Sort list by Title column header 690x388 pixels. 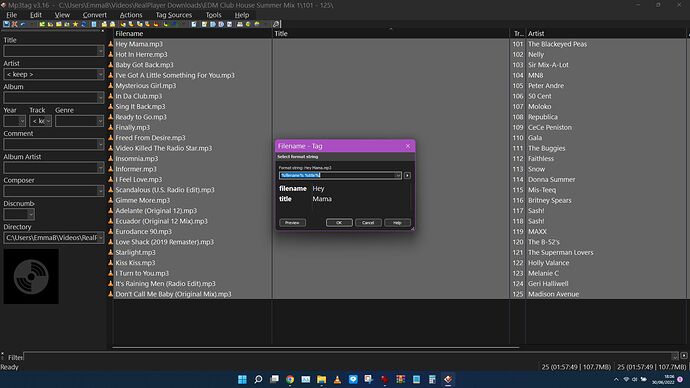[x=391, y=33]
